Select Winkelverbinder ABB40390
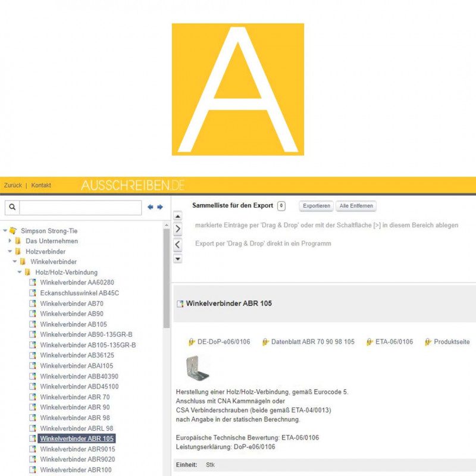The width and height of the screenshot is (476, 476). (x=79, y=377)
